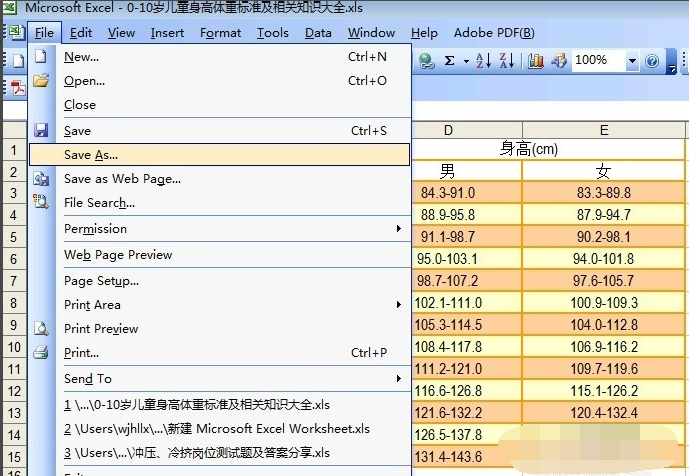Choose Print... entry
Viewport: 689px width, 476px height.
pos(220,352)
